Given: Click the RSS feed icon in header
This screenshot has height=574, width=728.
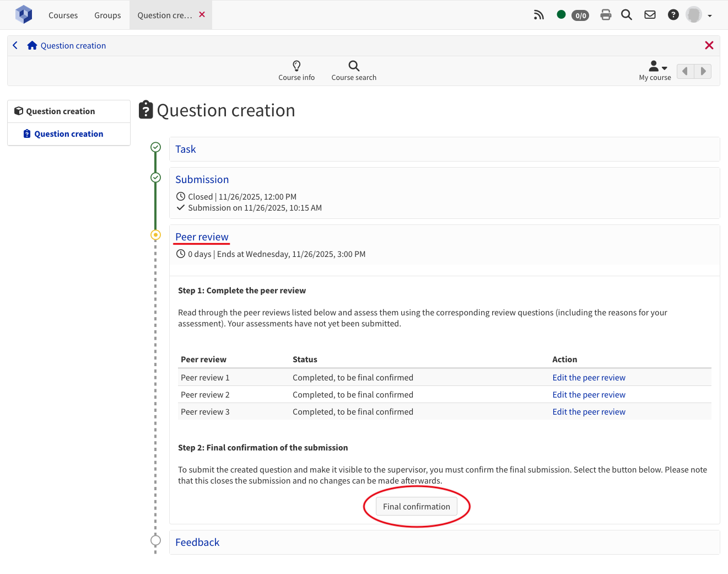Looking at the screenshot, I should point(538,15).
